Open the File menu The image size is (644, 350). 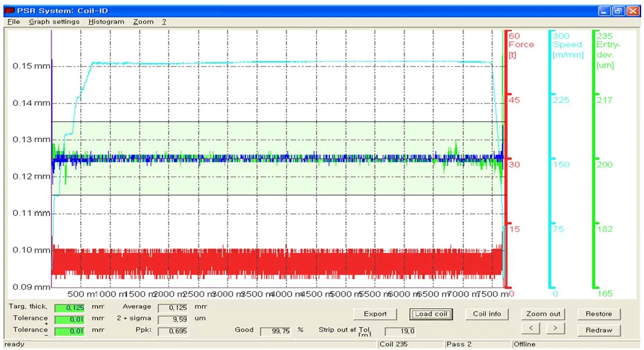pyautogui.click(x=14, y=22)
